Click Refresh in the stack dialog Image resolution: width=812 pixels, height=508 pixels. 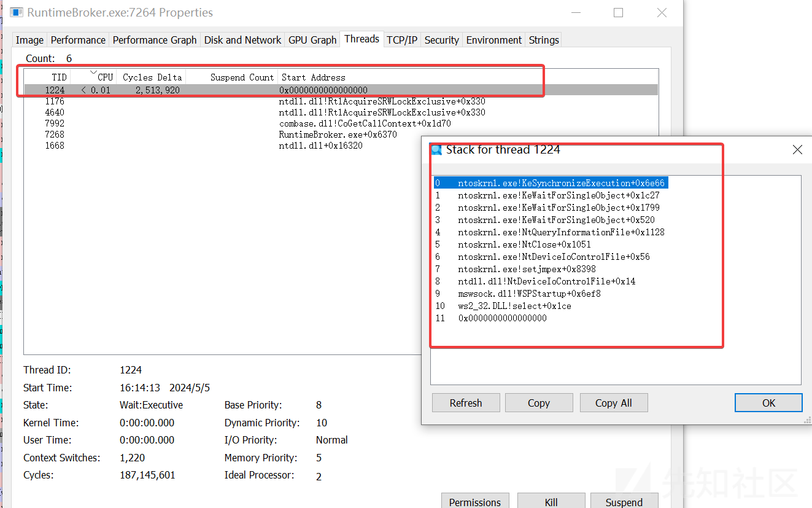click(466, 403)
